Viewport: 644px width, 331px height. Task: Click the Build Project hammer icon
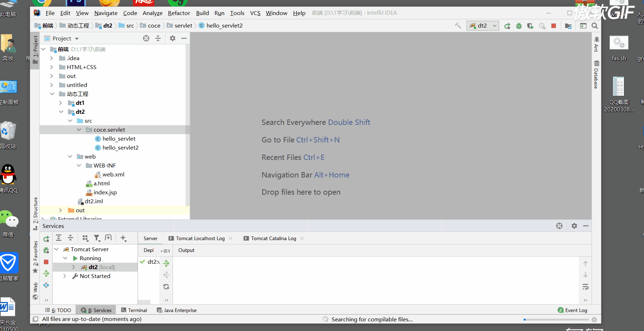[x=458, y=26]
